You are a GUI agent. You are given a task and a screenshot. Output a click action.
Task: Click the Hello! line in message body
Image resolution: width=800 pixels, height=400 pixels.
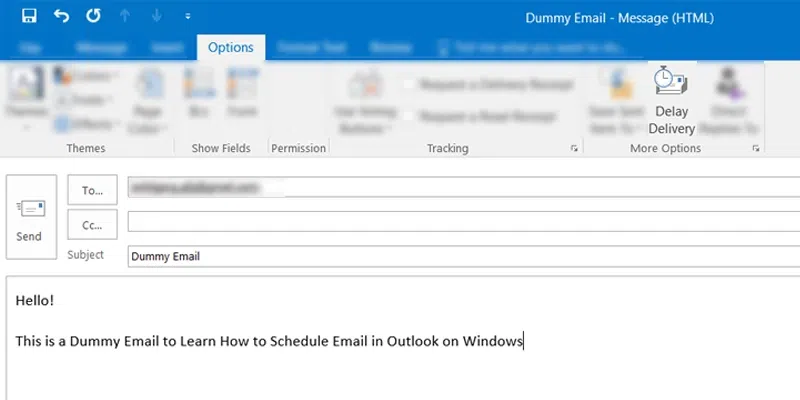(x=35, y=301)
